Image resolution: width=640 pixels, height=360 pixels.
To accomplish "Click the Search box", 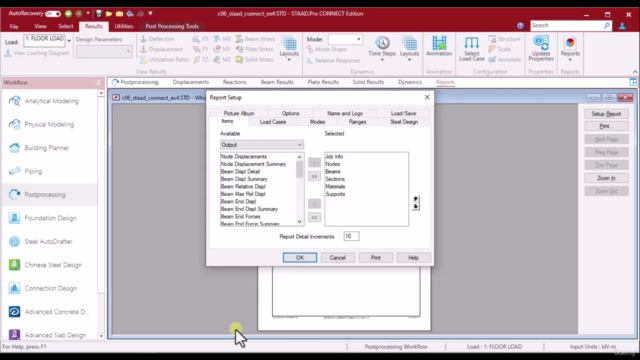I will (571, 26).
